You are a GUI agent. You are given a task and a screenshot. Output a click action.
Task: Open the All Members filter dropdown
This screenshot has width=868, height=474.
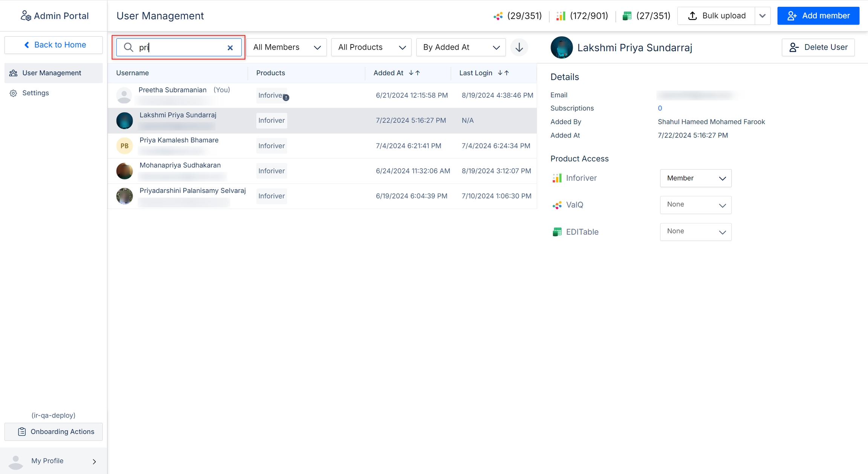click(x=286, y=47)
